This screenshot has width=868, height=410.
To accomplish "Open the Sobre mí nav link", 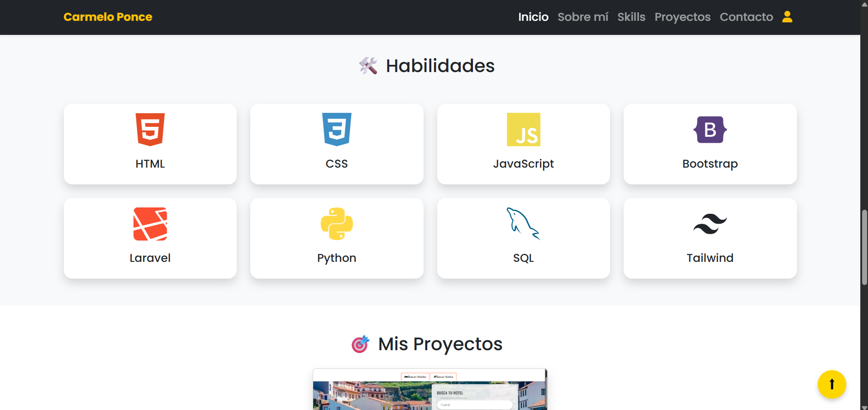I will click(x=583, y=17).
